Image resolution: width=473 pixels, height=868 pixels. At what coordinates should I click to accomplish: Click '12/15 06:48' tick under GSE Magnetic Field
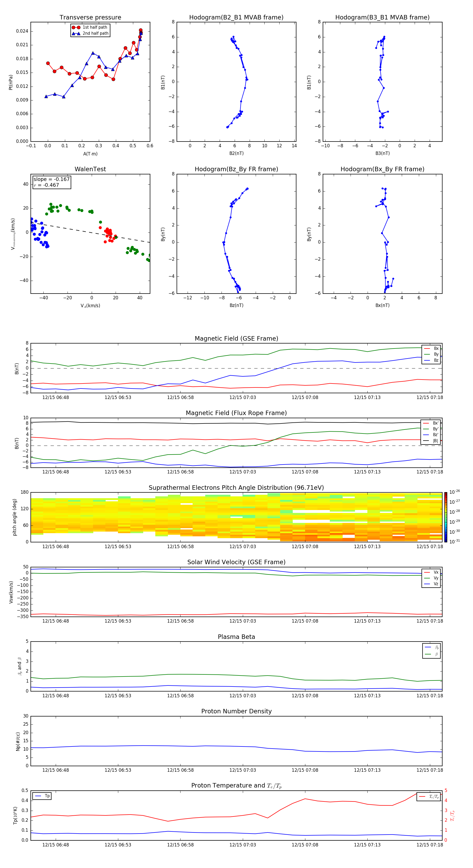(x=55, y=398)
